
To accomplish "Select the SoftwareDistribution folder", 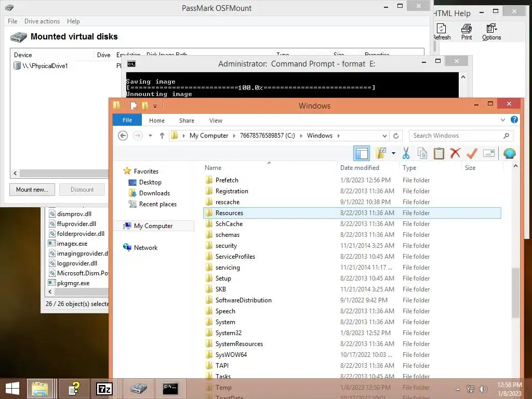I will (352, 300).
